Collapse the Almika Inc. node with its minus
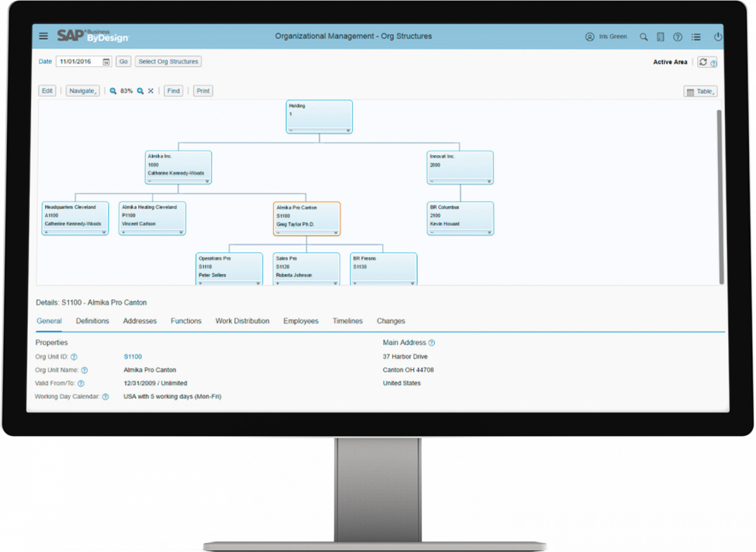The image size is (756, 552). [x=150, y=181]
